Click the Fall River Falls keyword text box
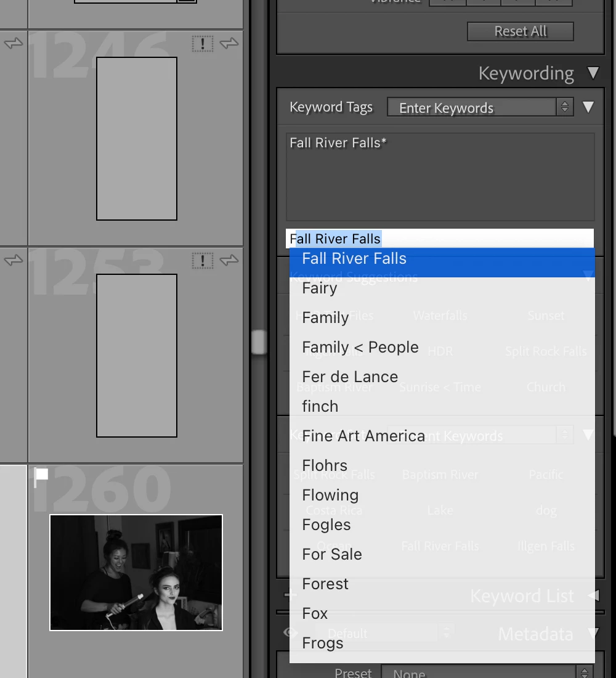The height and width of the screenshot is (678, 616). pyautogui.click(x=440, y=177)
